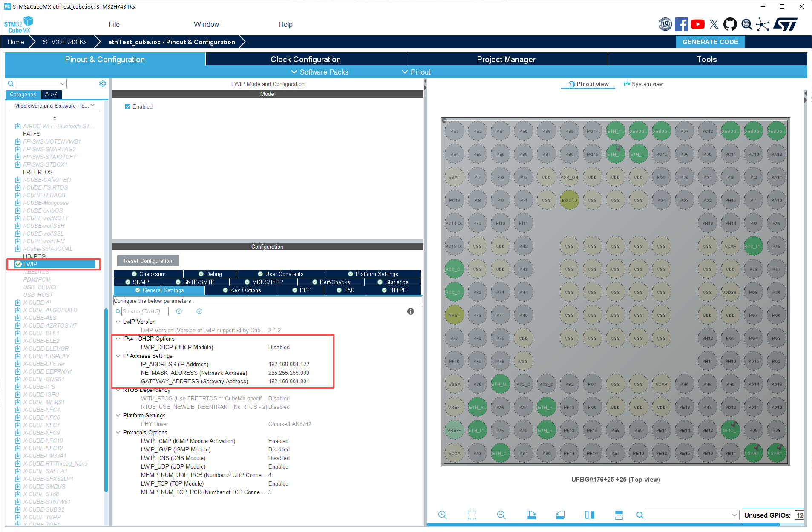
Task: Open the X social icon
Action: [714, 24]
